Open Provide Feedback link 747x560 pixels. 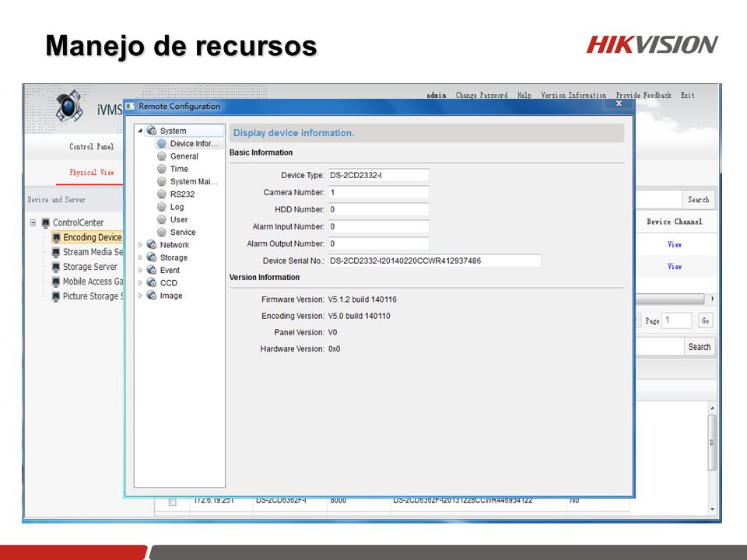pos(644,95)
